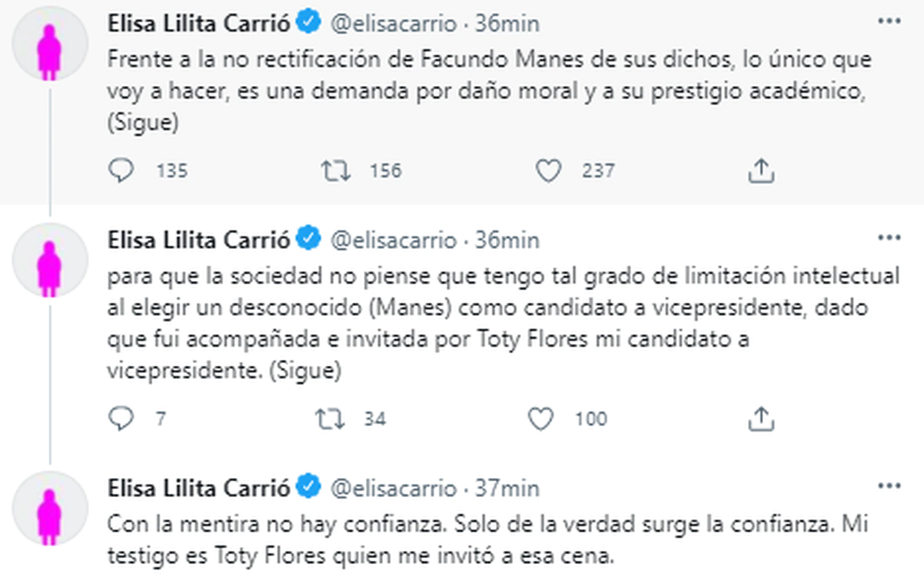The image size is (924, 587).
Task: Open the first tweet's profile avatar
Action: pos(49,45)
